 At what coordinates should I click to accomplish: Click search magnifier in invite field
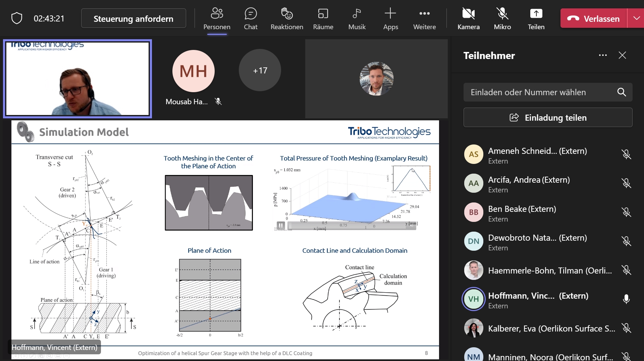pos(622,92)
